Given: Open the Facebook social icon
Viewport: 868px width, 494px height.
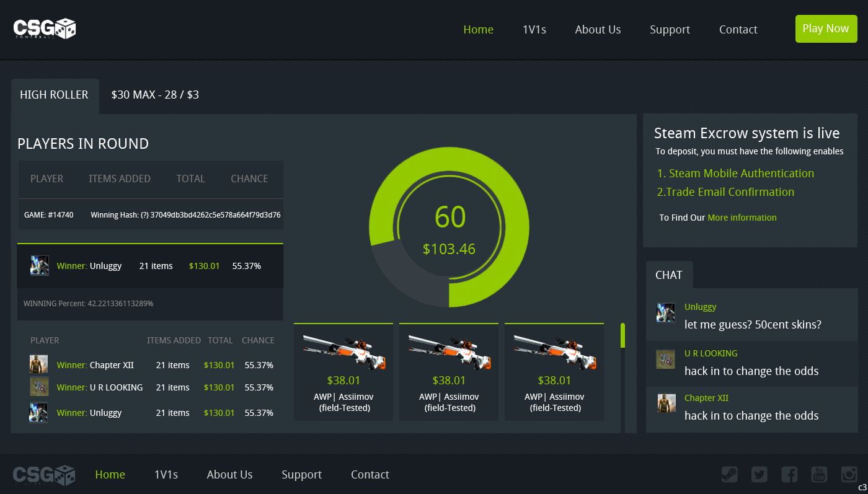Looking at the screenshot, I should [x=789, y=474].
